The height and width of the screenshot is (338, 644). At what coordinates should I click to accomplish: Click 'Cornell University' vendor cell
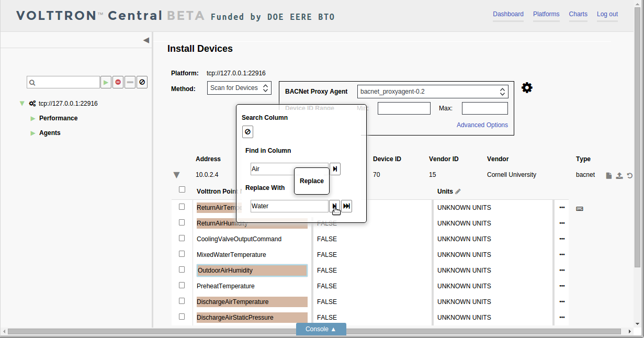512,175
